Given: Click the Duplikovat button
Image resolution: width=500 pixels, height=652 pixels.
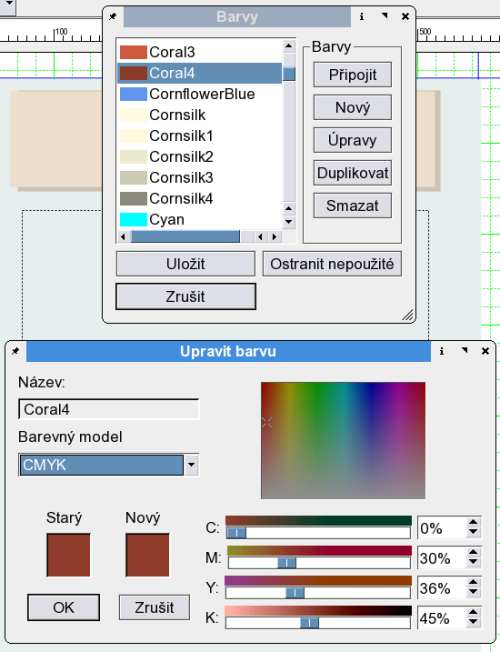Looking at the screenshot, I should pyautogui.click(x=352, y=173).
